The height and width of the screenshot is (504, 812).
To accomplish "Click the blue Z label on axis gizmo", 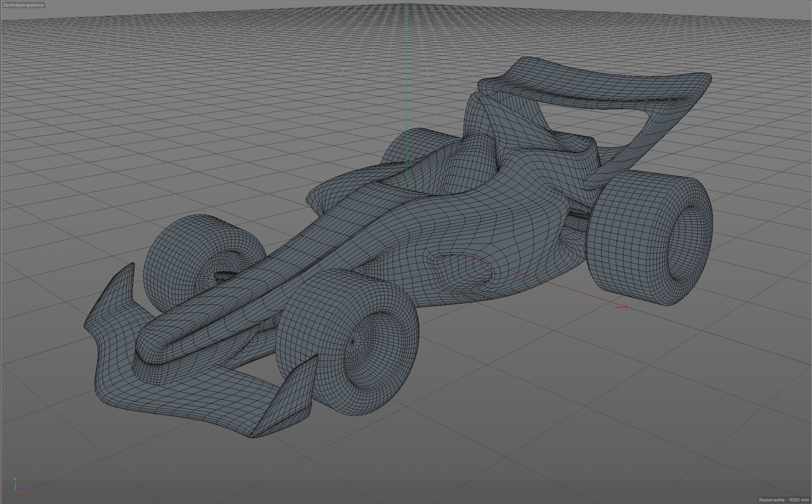I will click(x=24, y=487).
